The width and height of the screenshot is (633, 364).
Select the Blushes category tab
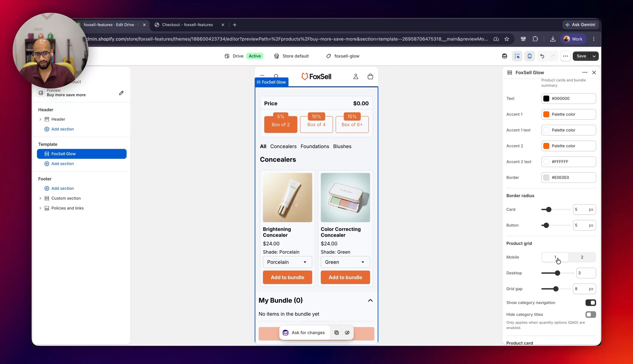coord(342,147)
